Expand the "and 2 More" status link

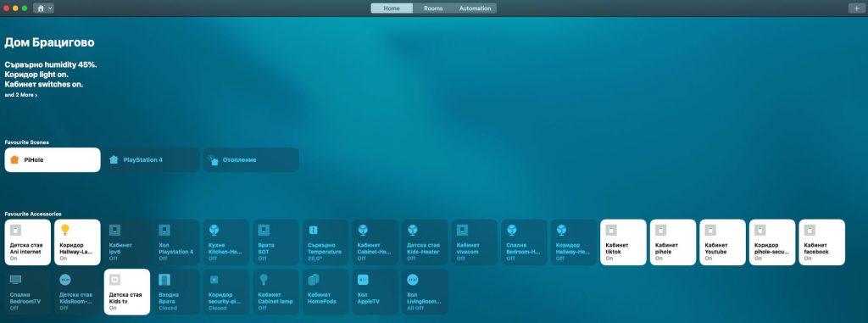click(21, 95)
